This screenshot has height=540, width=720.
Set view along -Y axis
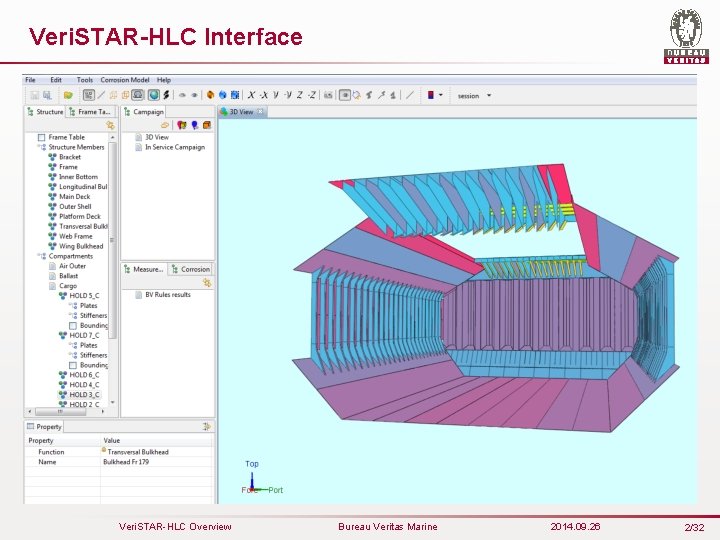coord(288,95)
